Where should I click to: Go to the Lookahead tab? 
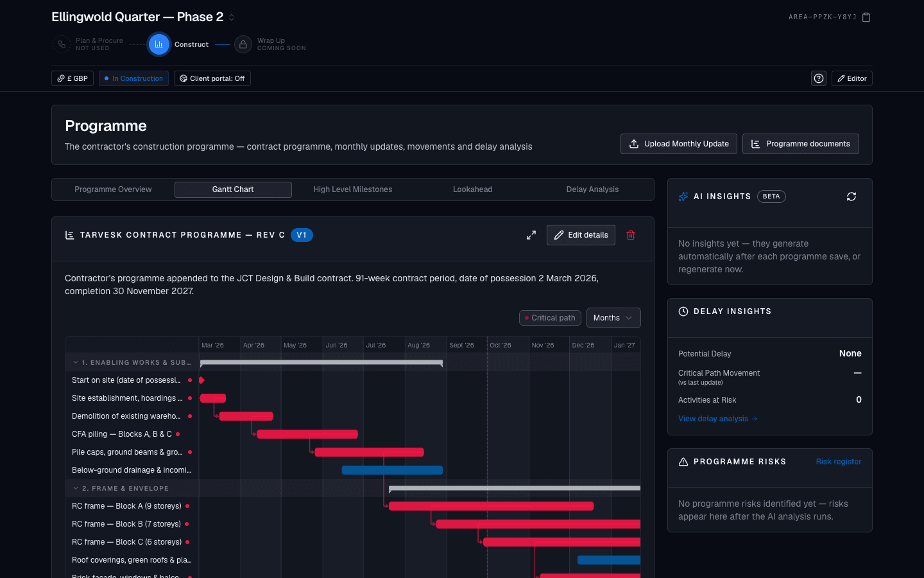coord(472,189)
